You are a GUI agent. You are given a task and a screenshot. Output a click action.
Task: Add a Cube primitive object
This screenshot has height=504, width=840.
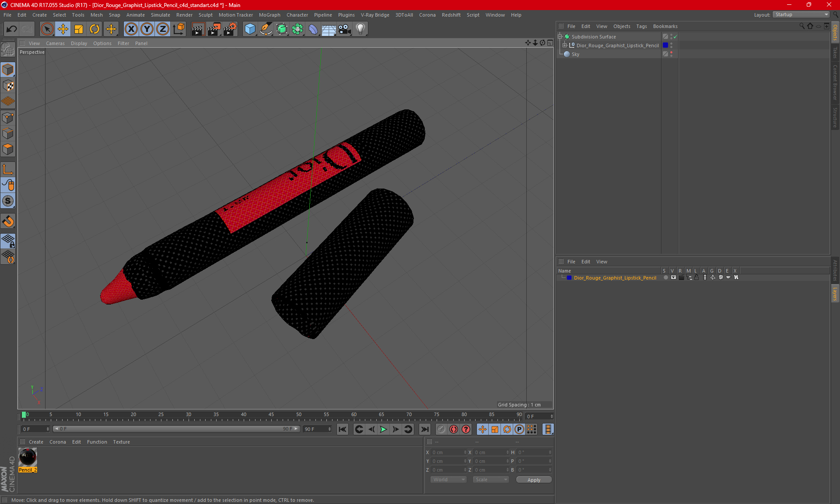(x=250, y=29)
